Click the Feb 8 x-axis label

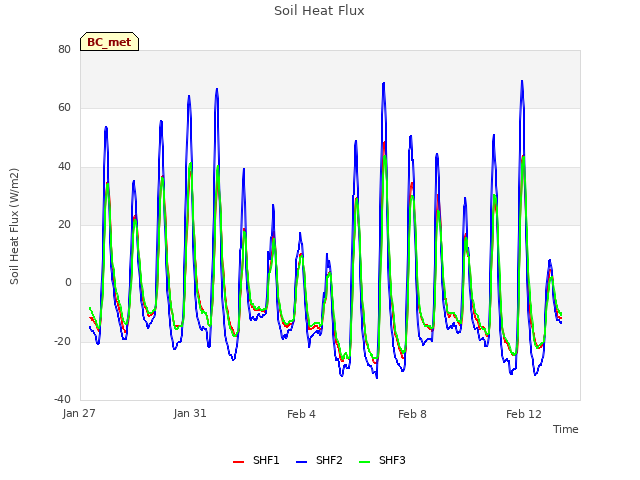[412, 414]
